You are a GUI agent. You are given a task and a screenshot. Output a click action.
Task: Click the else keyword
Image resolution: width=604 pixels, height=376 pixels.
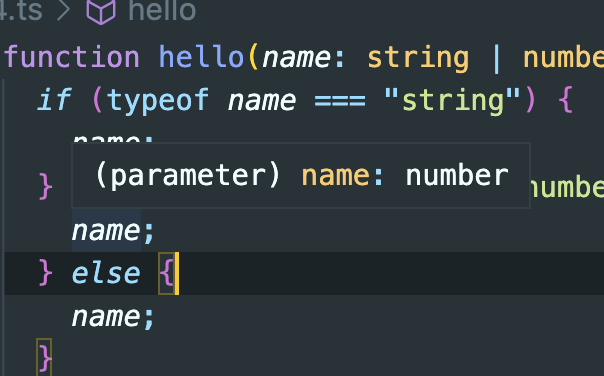click(106, 274)
